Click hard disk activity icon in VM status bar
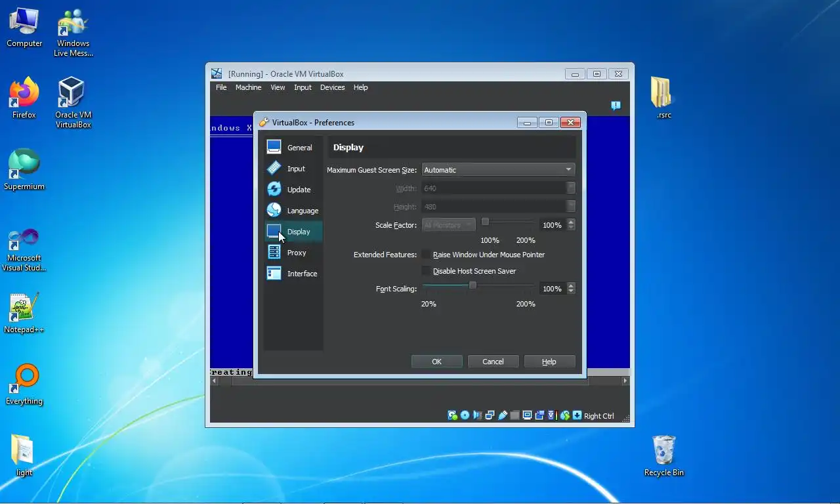Image resolution: width=840 pixels, height=504 pixels. pyautogui.click(x=452, y=415)
